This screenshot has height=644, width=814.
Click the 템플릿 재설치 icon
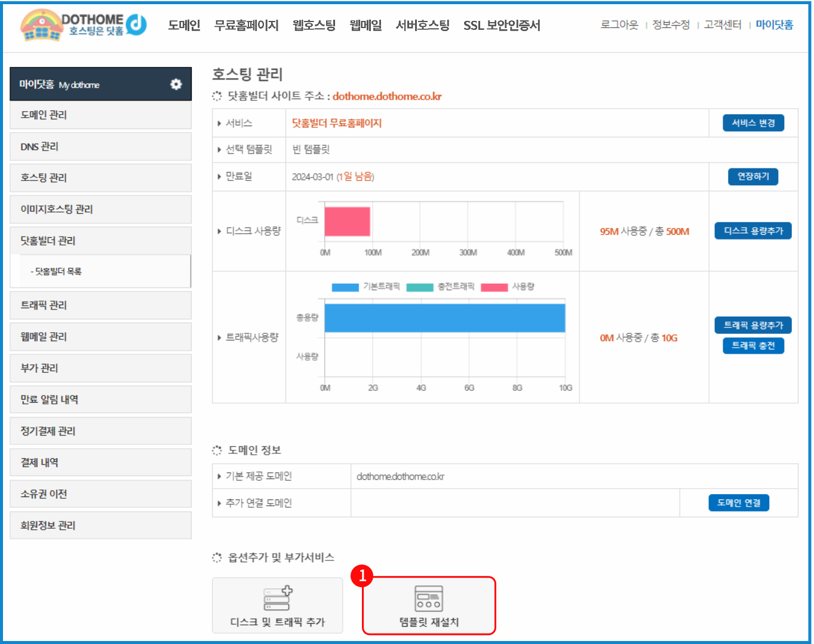(x=429, y=598)
